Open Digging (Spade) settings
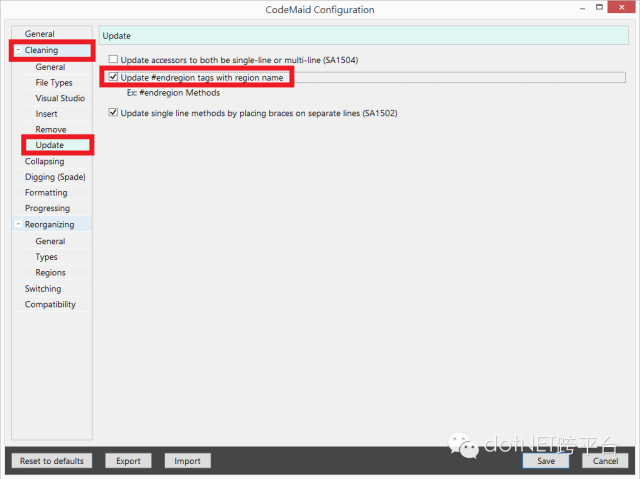The height and width of the screenshot is (479, 640). pyautogui.click(x=55, y=177)
